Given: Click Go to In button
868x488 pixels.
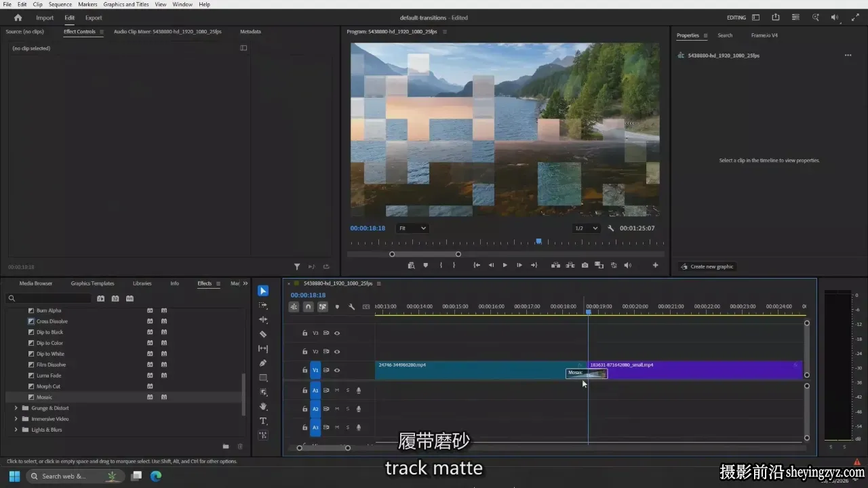Looking at the screenshot, I should pyautogui.click(x=477, y=266).
